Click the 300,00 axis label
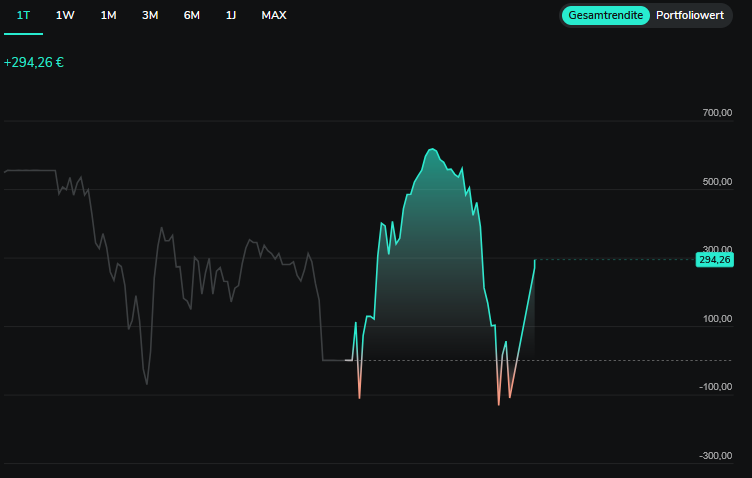 (x=717, y=250)
